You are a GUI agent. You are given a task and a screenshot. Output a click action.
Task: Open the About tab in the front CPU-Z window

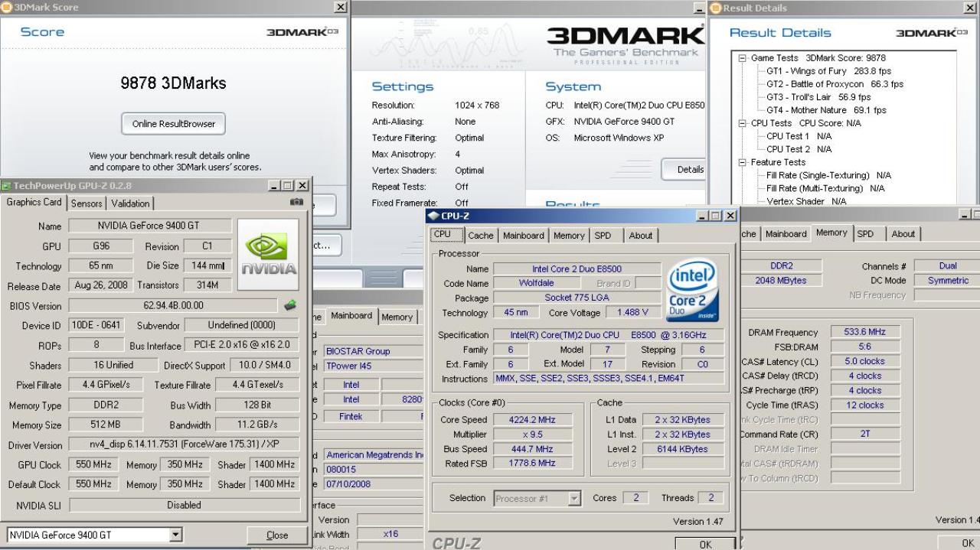pos(641,236)
